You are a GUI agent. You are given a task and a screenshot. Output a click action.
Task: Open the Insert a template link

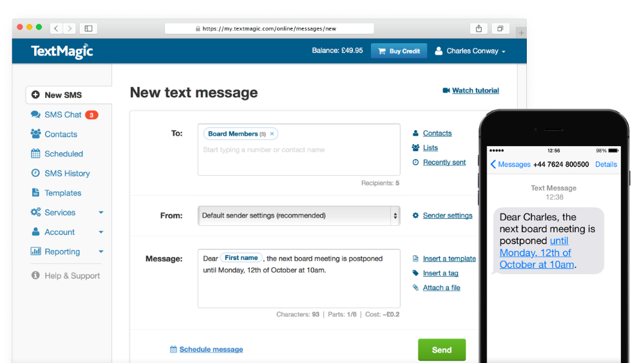click(450, 259)
